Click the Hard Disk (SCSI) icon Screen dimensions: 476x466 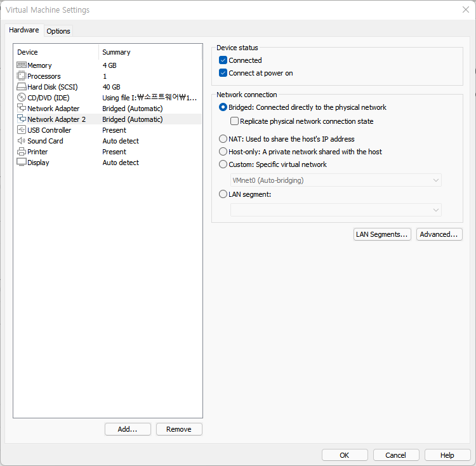coord(21,87)
